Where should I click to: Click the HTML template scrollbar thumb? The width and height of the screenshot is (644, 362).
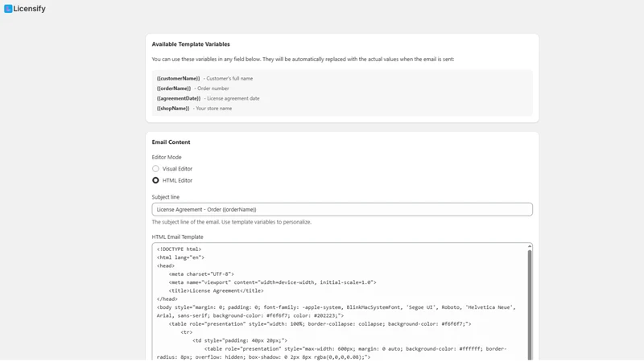[530, 305]
